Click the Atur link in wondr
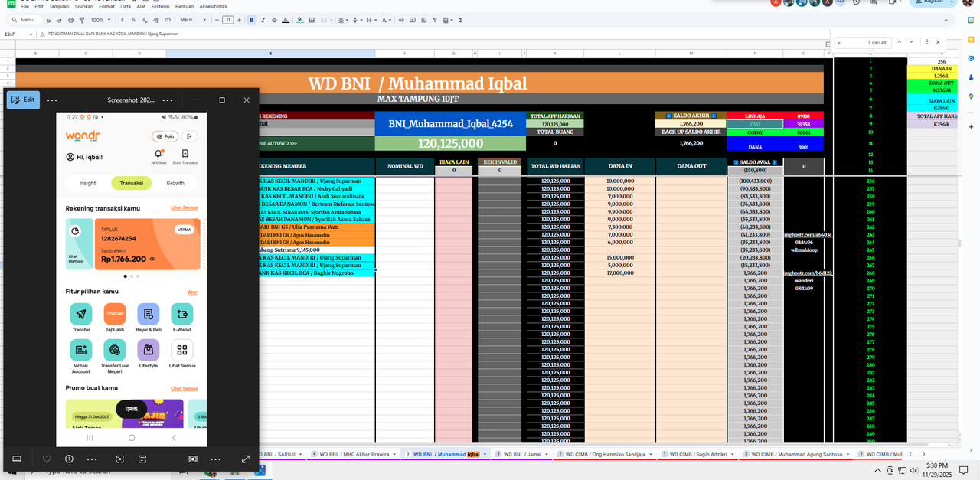Image resolution: width=980 pixels, height=480 pixels. tap(193, 292)
